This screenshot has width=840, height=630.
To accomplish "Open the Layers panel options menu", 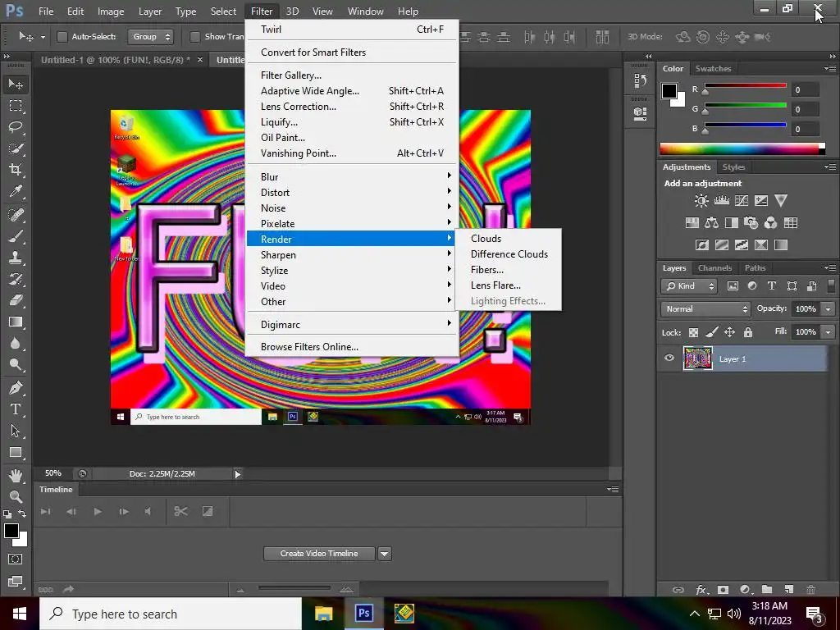I will (830, 268).
